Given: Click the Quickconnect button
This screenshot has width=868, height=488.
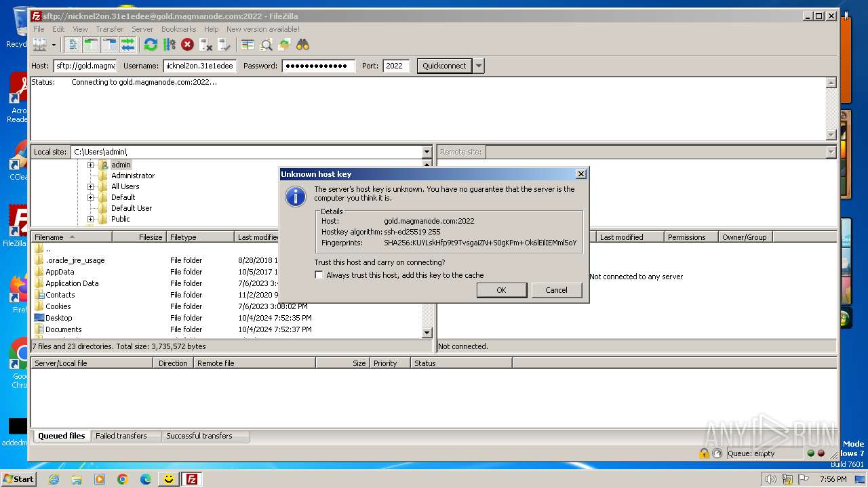Looking at the screenshot, I should 444,66.
